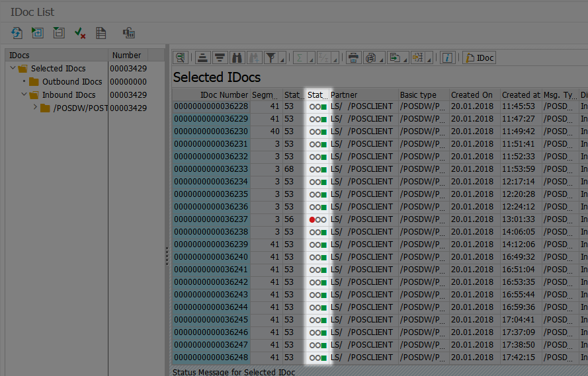Sort the list in descending order
588x376 pixels.
(220, 57)
